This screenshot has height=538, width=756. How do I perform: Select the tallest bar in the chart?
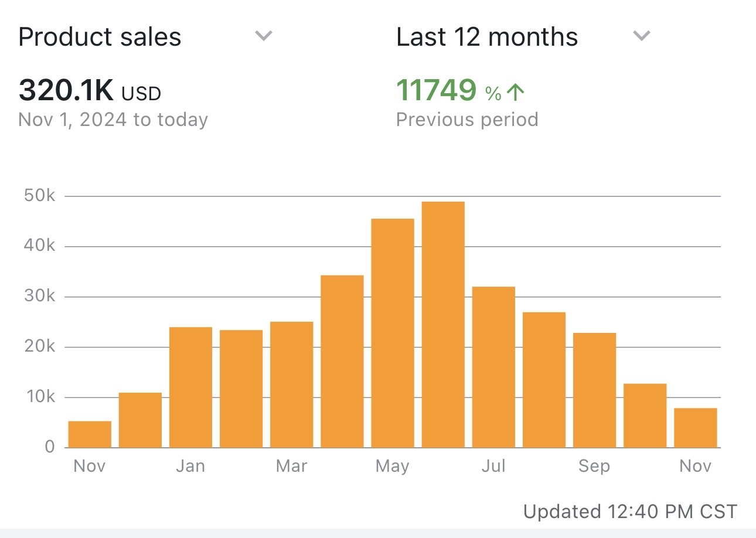[443, 325]
